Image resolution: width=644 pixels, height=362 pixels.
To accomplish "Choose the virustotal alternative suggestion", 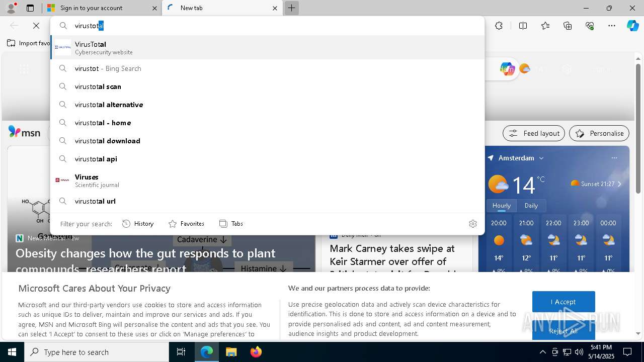I will 268,105.
